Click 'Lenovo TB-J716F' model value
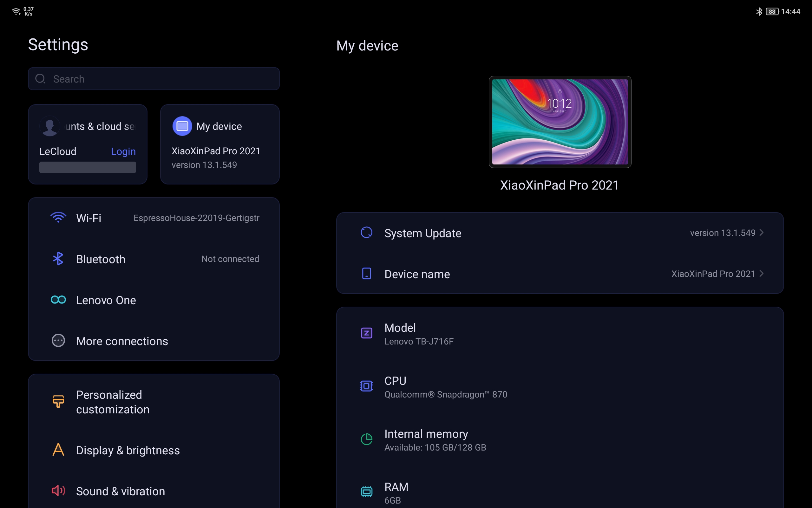This screenshot has width=812, height=508. [419, 341]
